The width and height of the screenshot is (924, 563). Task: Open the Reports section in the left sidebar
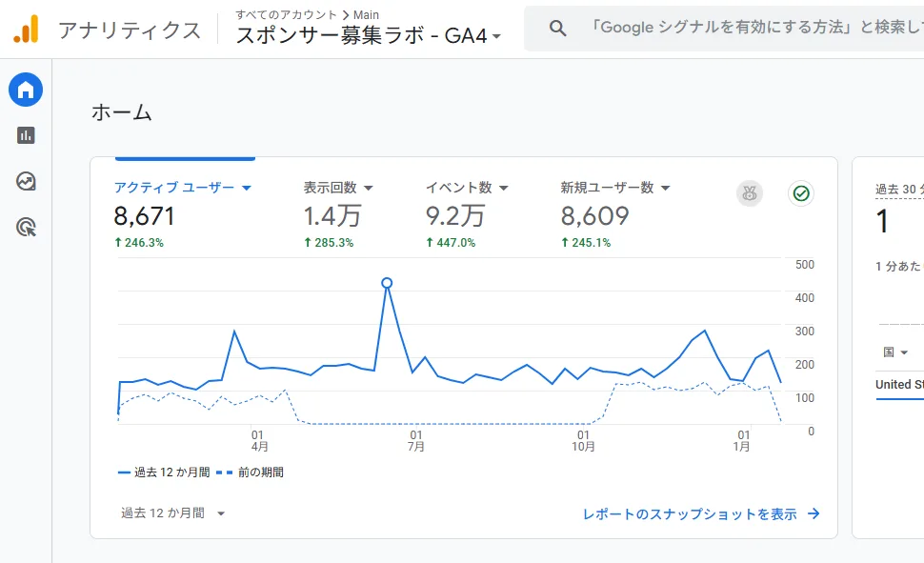[25, 134]
